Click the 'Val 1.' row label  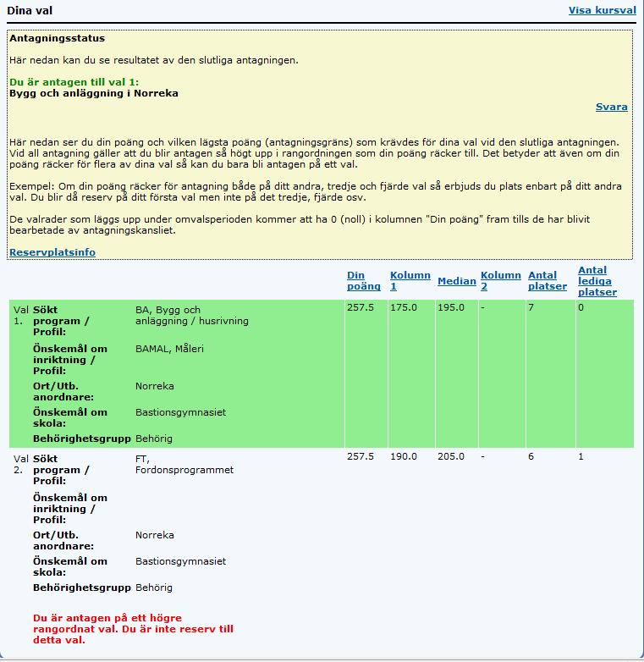pyautogui.click(x=21, y=316)
